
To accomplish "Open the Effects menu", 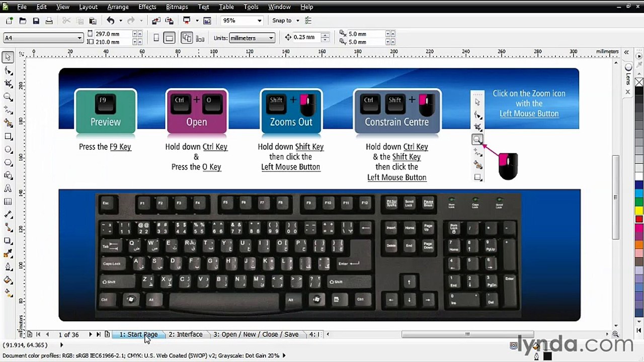I will (x=147, y=7).
